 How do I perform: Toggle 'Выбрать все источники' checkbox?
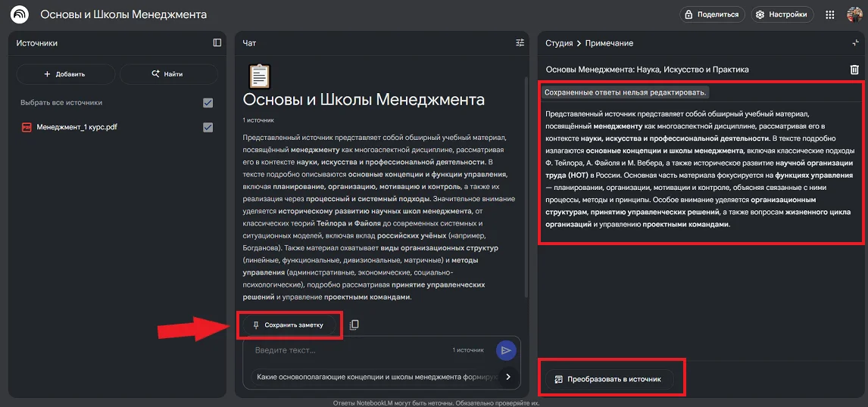pos(208,103)
